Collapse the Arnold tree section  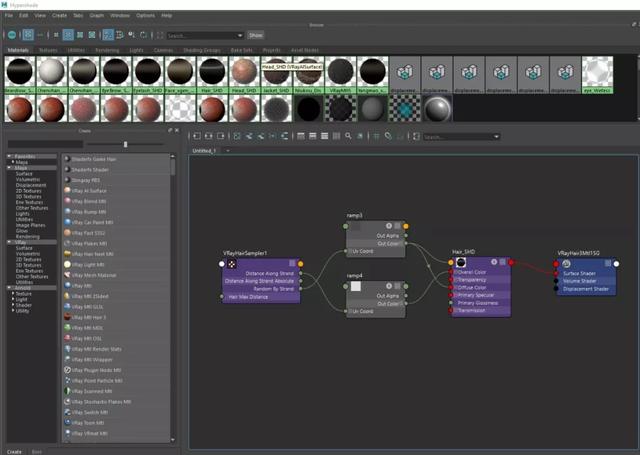(9, 288)
